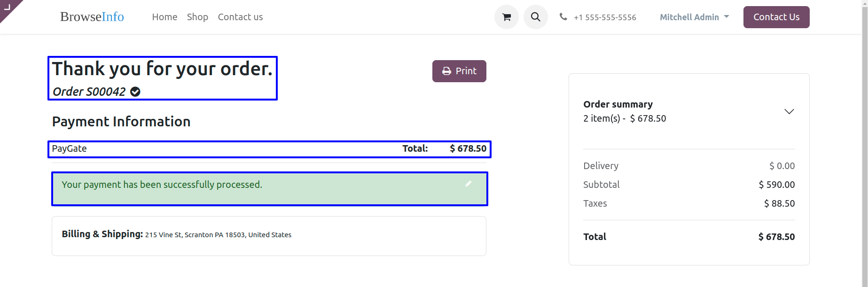Print the order confirmation
The image size is (868, 287).
(459, 71)
